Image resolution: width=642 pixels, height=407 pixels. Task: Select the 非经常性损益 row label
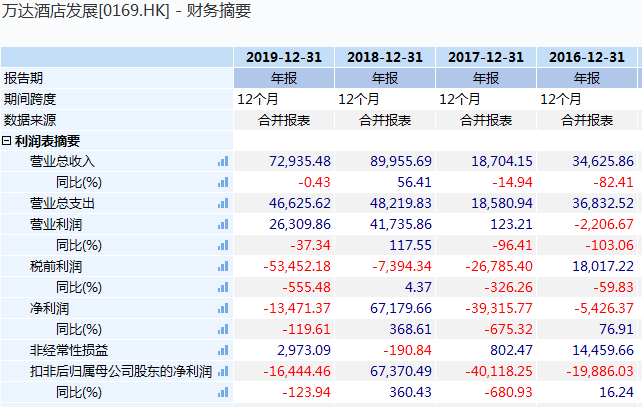coord(69,350)
